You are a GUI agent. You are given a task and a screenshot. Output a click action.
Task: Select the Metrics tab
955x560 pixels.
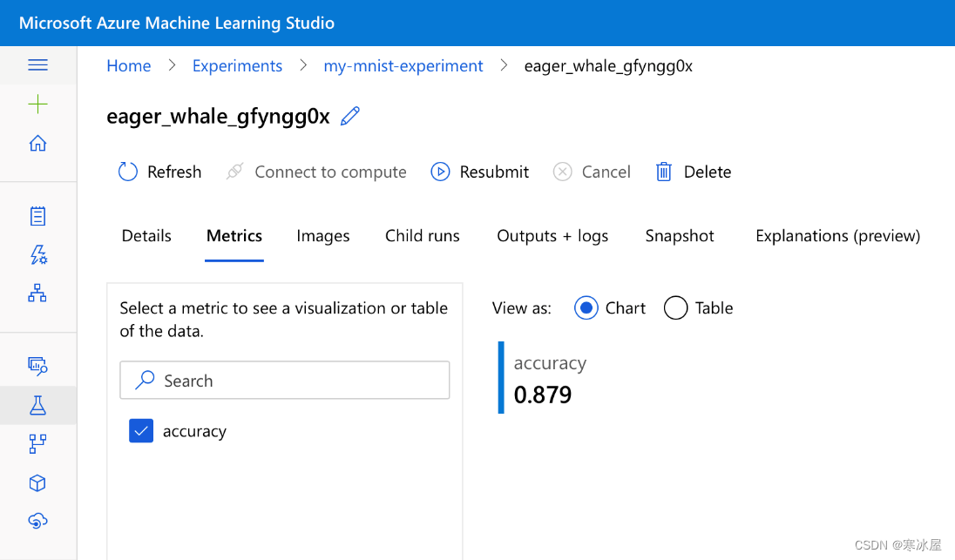point(234,235)
